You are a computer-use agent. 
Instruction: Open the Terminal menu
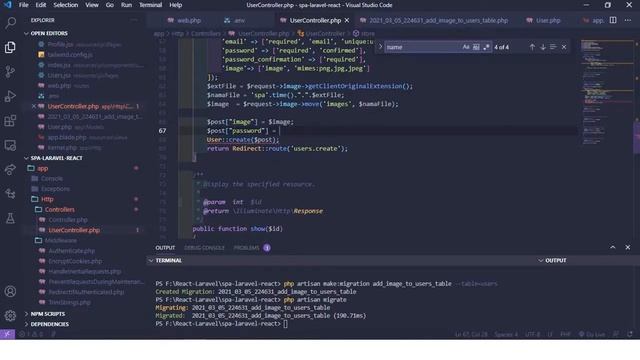(x=151, y=5)
